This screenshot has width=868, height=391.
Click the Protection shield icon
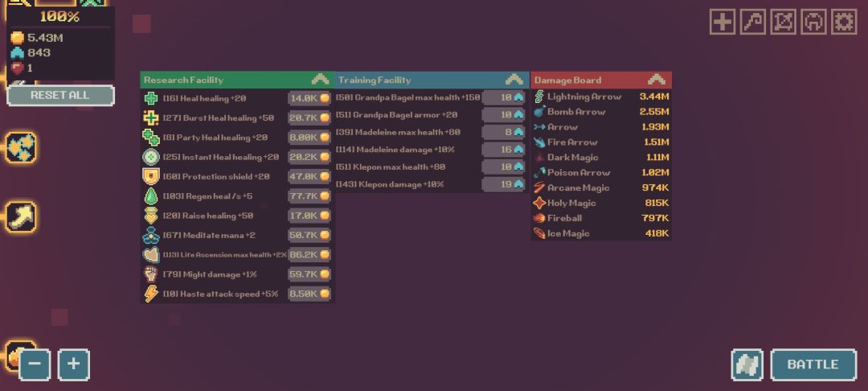click(151, 177)
